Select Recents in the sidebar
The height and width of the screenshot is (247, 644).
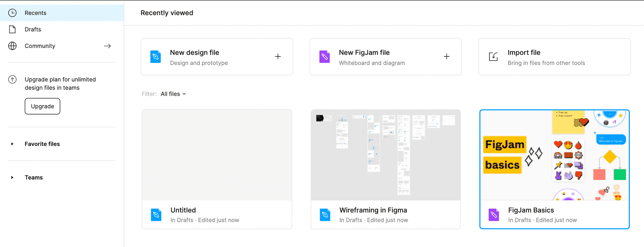coord(62,13)
